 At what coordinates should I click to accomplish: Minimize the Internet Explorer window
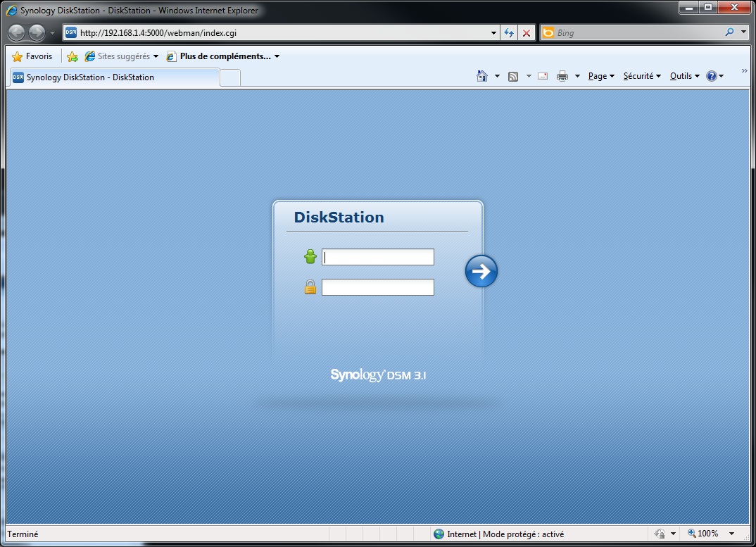[689, 7]
